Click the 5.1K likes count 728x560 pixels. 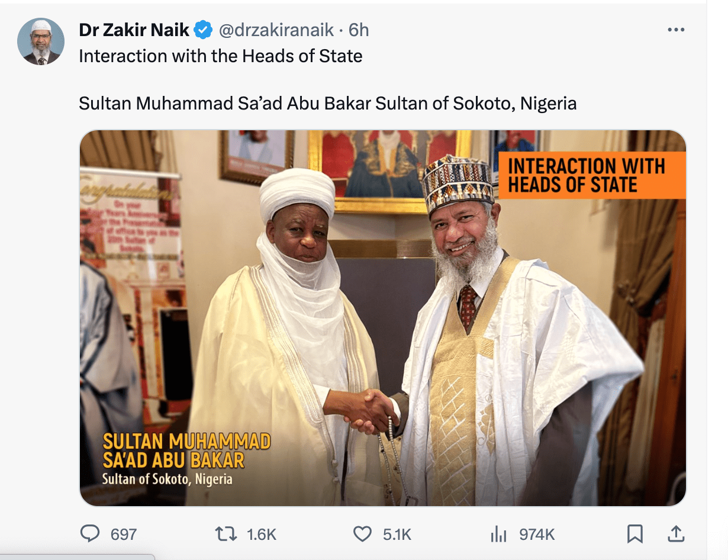pyautogui.click(x=397, y=535)
